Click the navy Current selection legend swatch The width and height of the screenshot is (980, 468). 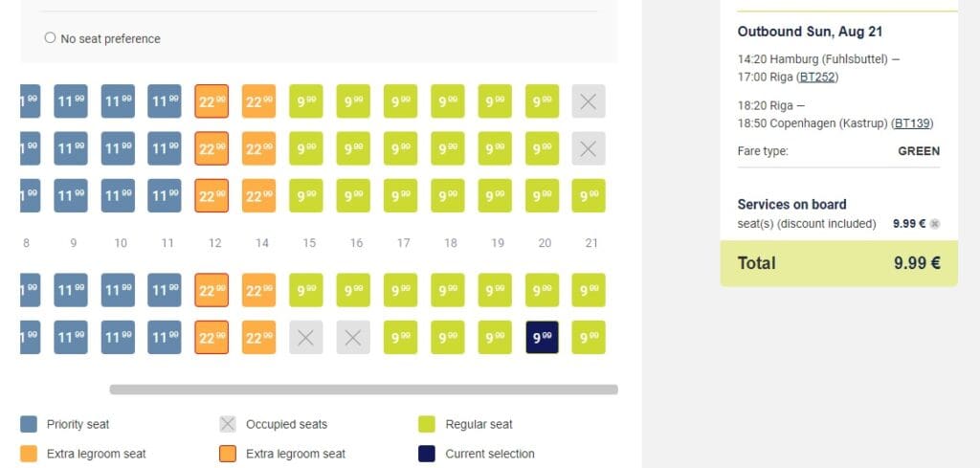[428, 454]
